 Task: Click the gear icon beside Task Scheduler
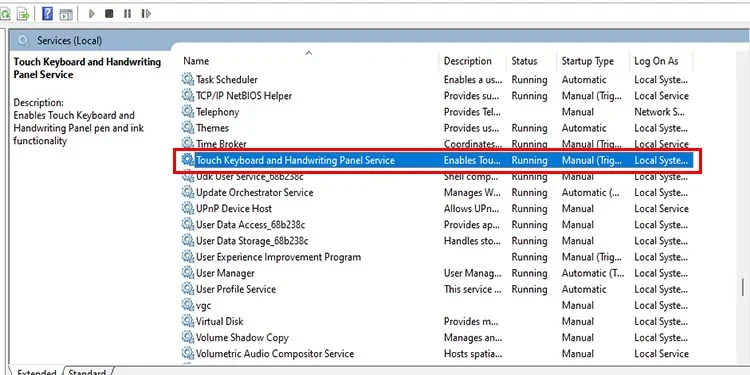pos(188,79)
